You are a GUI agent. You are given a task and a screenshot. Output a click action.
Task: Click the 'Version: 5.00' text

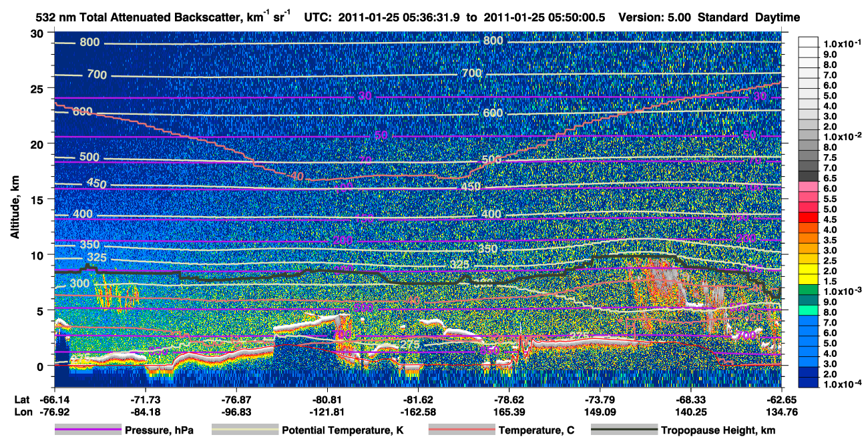coord(656,18)
